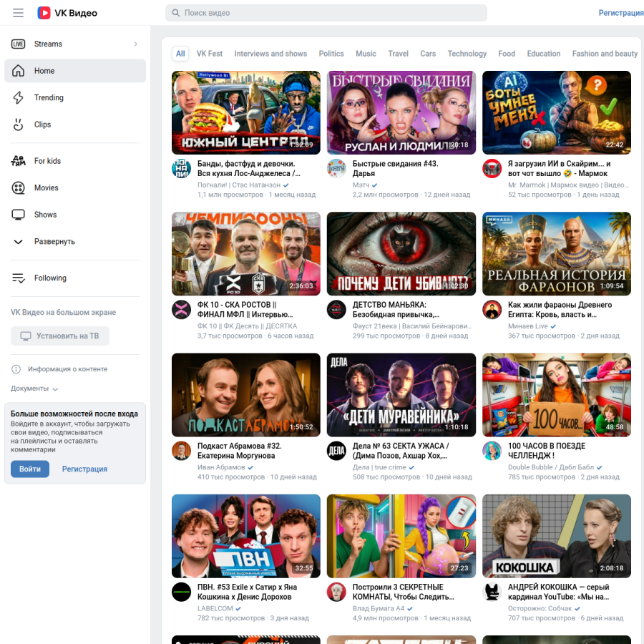Open title Построили 3 СЕКРЕТНЫЕ КОМНАТЫ
Viewport: 644px width, 644px height.
[404, 592]
